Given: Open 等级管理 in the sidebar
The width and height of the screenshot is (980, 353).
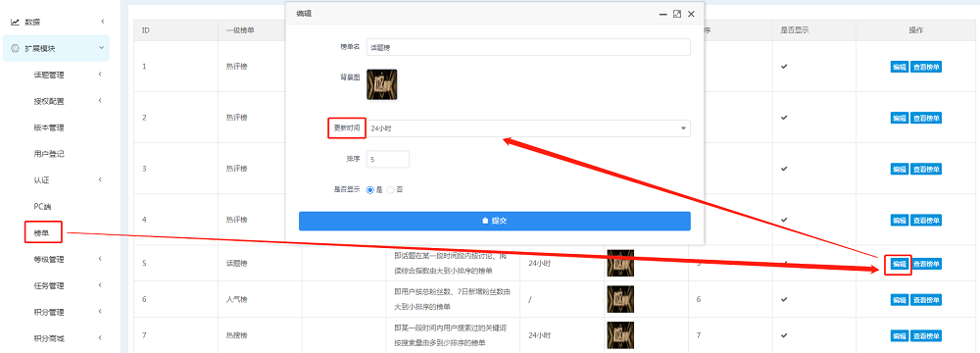Looking at the screenshot, I should click(x=49, y=260).
